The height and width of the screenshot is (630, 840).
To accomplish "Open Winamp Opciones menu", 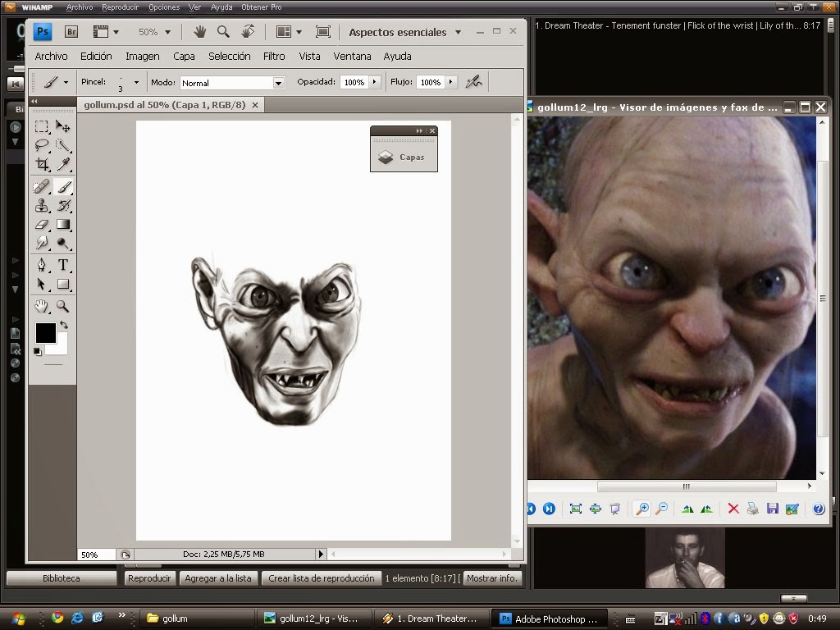I will pyautogui.click(x=164, y=7).
